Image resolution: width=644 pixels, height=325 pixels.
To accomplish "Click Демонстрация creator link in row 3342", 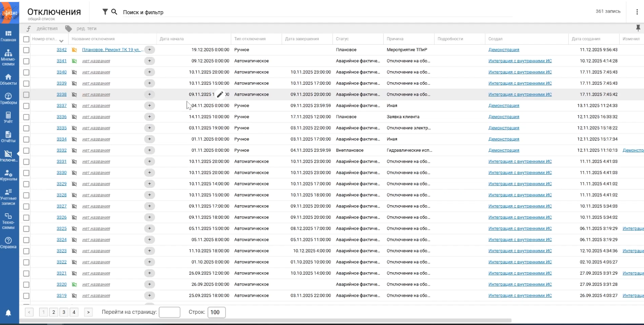I will point(504,50).
